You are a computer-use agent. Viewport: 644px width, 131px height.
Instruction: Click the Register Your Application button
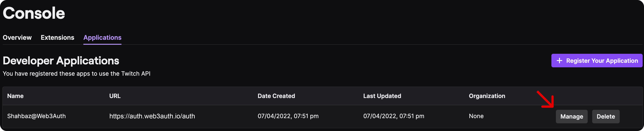coord(596,60)
